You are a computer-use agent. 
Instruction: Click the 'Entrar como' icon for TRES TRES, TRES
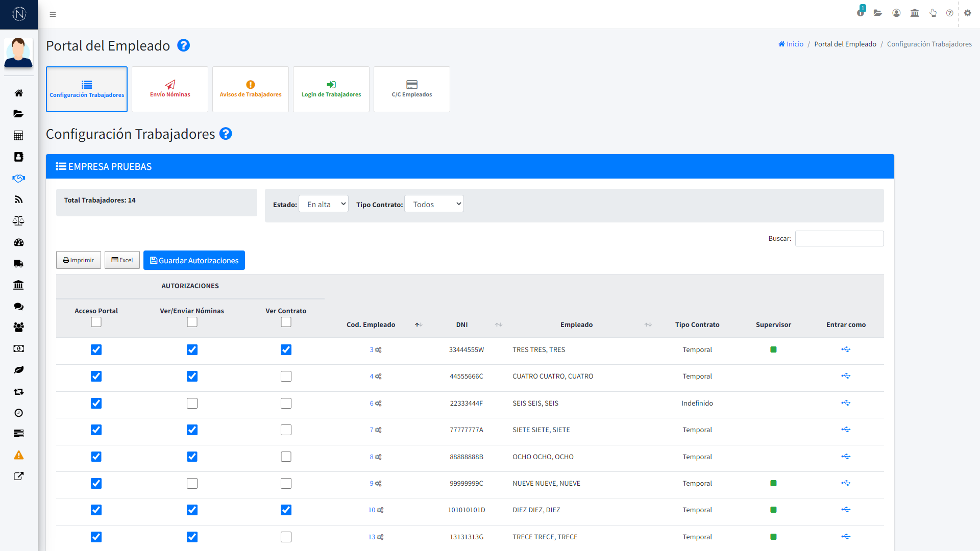(846, 349)
